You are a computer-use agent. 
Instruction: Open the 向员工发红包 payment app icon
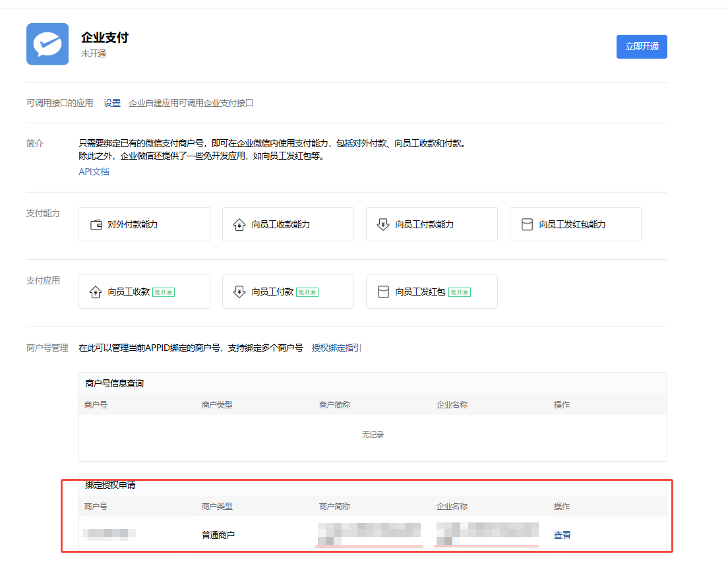[x=383, y=292]
